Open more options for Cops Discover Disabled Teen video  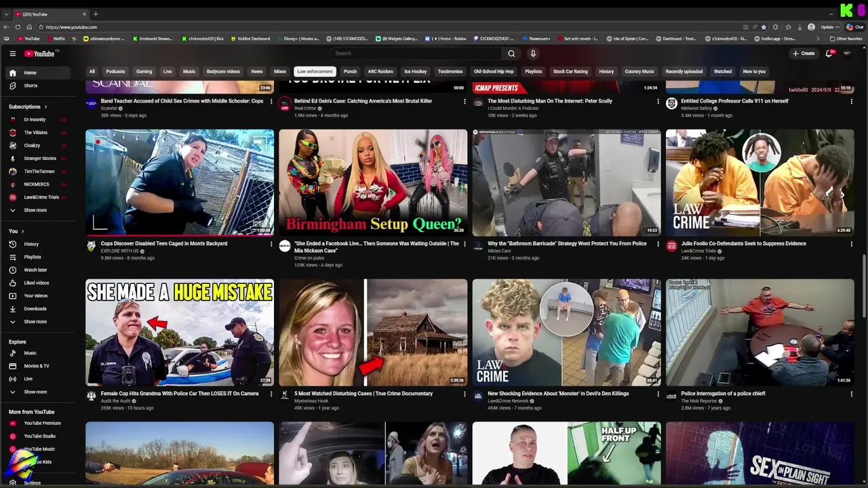tap(271, 244)
